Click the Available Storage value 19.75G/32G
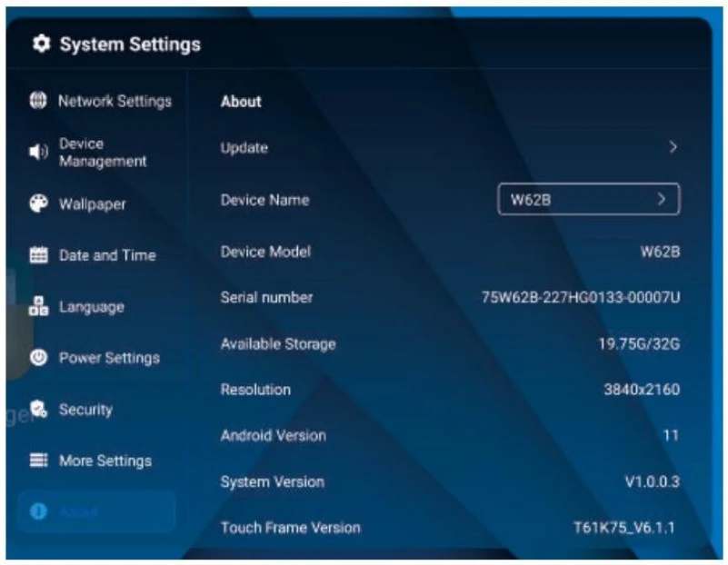Screen dimensions: 728x565 [x=639, y=343]
